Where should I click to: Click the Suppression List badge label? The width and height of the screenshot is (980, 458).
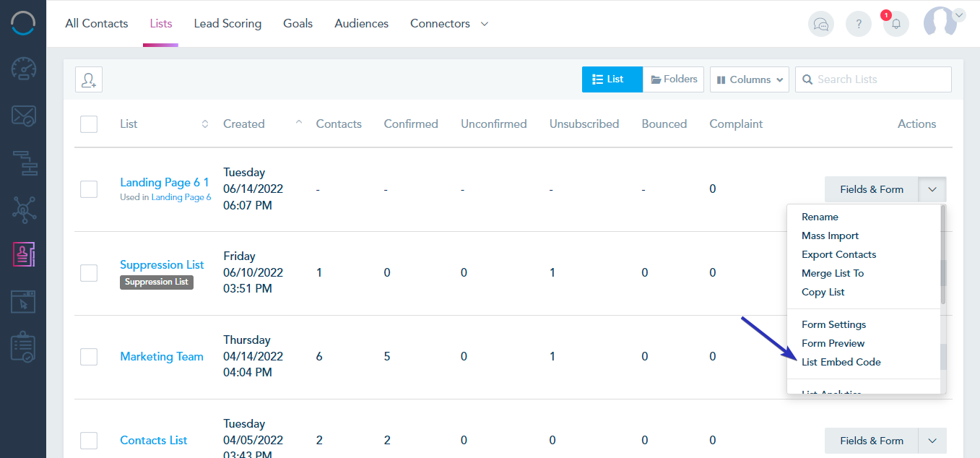coord(157,282)
